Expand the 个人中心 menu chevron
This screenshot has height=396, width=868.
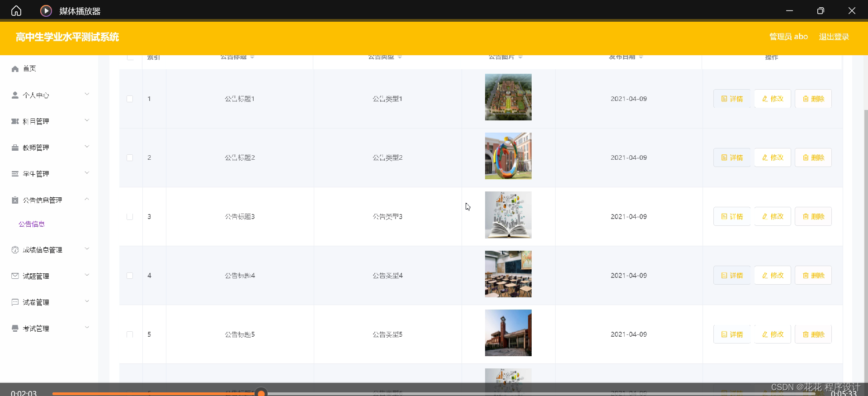tap(87, 94)
